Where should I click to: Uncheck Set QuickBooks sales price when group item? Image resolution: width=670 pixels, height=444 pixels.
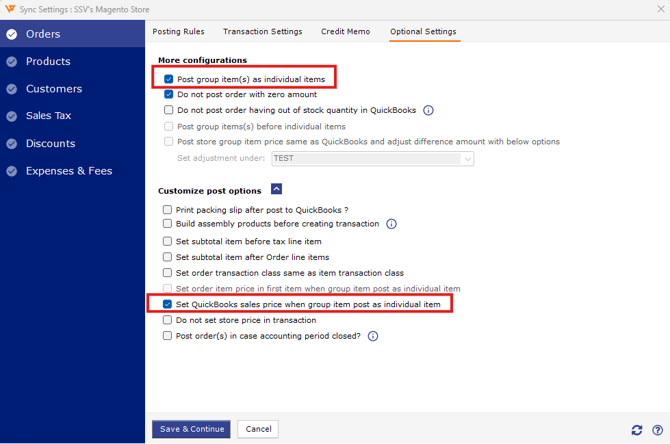[168, 304]
